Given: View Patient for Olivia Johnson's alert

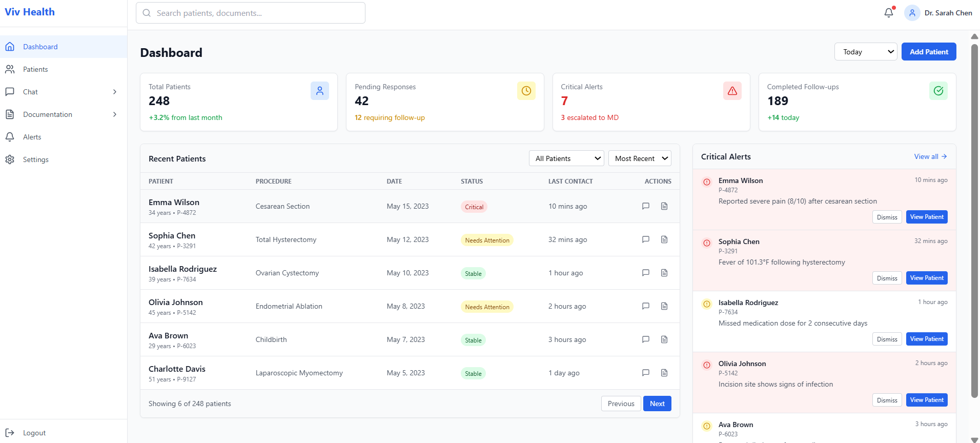Looking at the screenshot, I should pyautogui.click(x=927, y=400).
